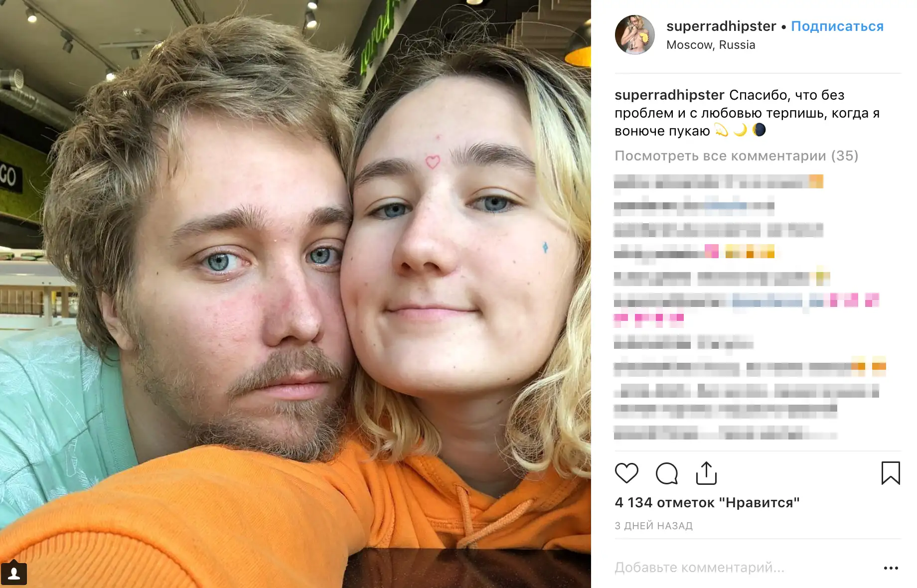The width and height of the screenshot is (917, 588).
Task: Expand Посмотреть все комментарии (35)
Action: coord(737,156)
